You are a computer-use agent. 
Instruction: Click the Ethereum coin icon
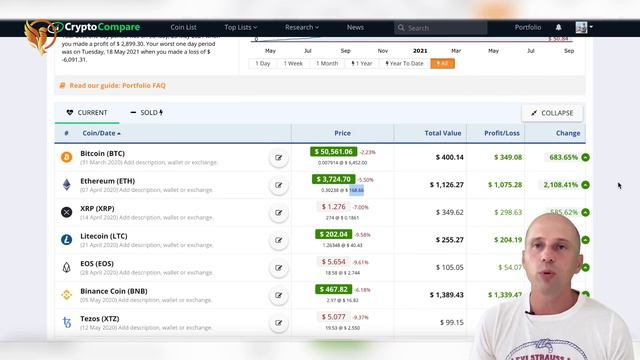click(x=67, y=185)
